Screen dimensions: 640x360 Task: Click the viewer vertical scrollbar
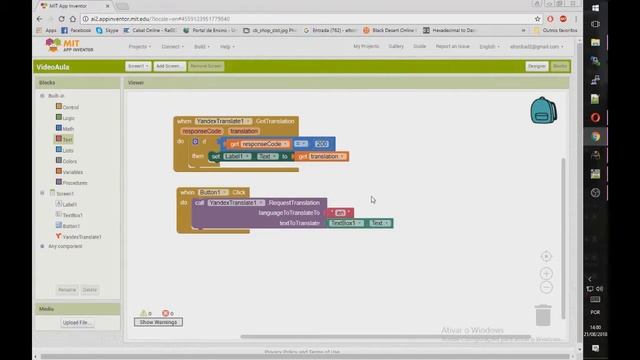pos(563,238)
